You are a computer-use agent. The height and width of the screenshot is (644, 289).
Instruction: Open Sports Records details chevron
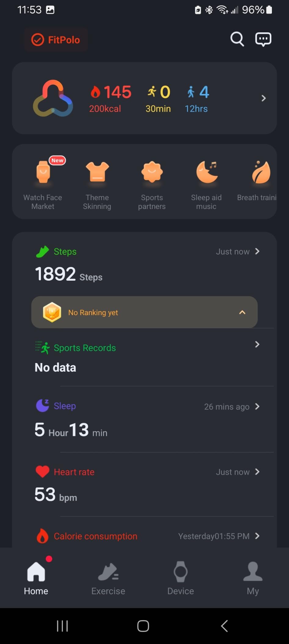(257, 344)
